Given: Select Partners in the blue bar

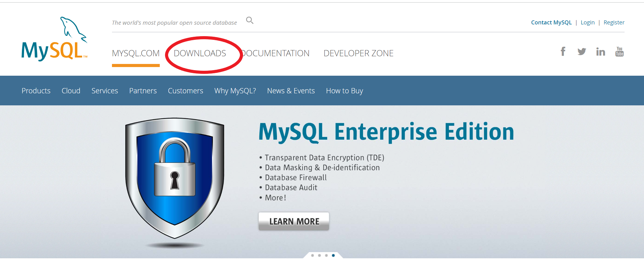Looking at the screenshot, I should point(143,91).
